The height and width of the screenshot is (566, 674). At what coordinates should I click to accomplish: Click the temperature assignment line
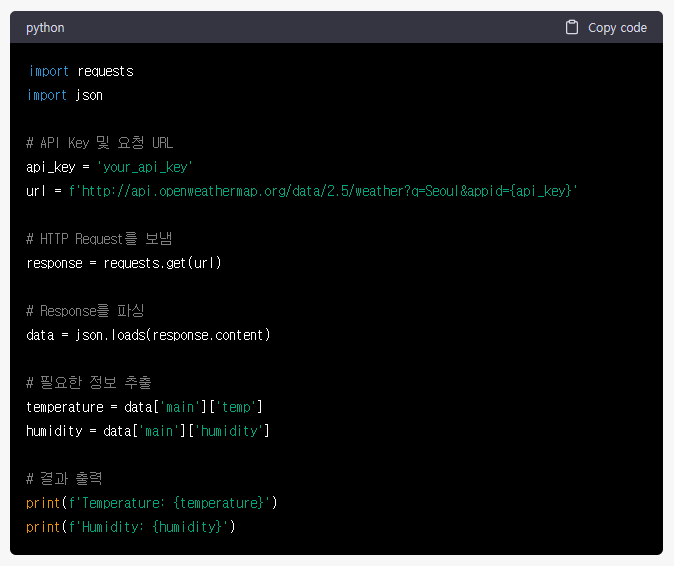coord(144,407)
